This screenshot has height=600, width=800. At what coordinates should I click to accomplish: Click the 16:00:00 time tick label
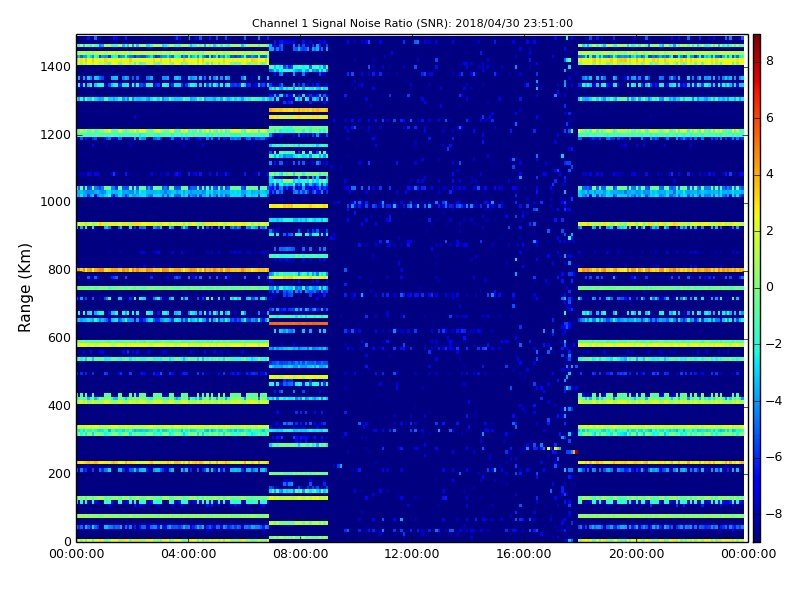(524, 554)
